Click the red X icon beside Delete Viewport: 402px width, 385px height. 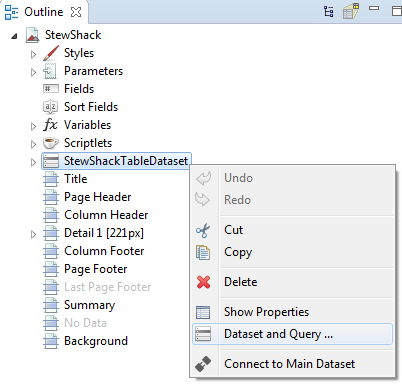click(x=203, y=282)
